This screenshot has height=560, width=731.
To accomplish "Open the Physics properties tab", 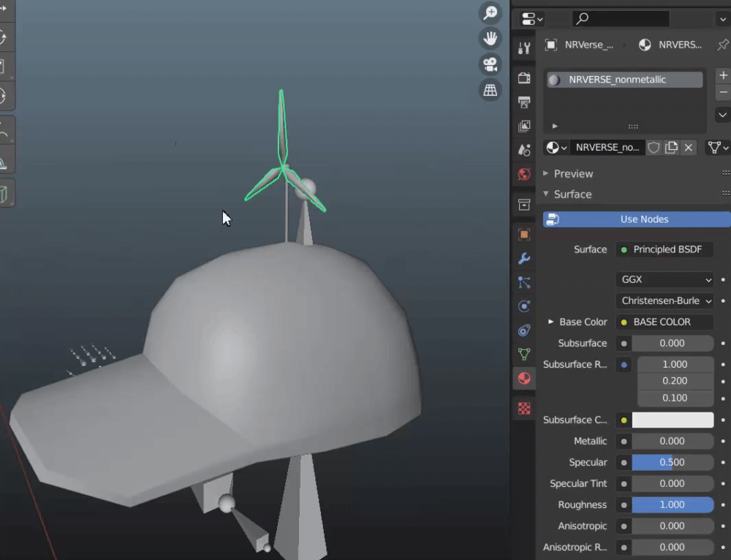I will [524, 306].
